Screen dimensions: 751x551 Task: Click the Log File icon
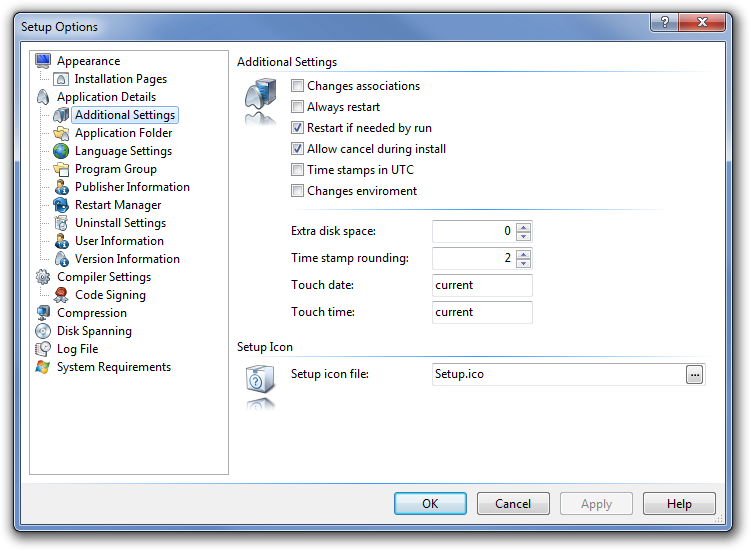point(43,349)
